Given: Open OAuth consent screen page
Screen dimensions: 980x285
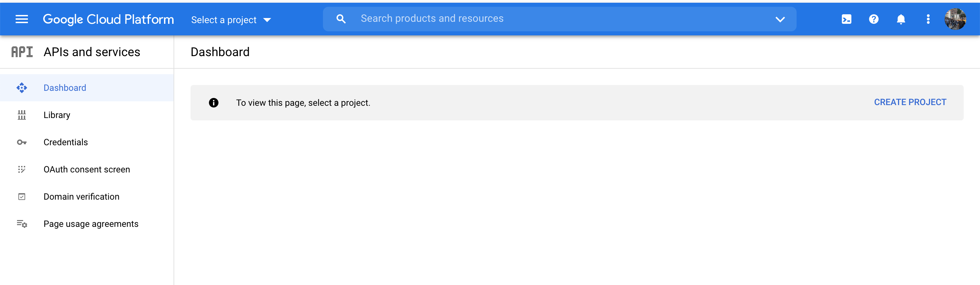Looking at the screenshot, I should coord(87,169).
